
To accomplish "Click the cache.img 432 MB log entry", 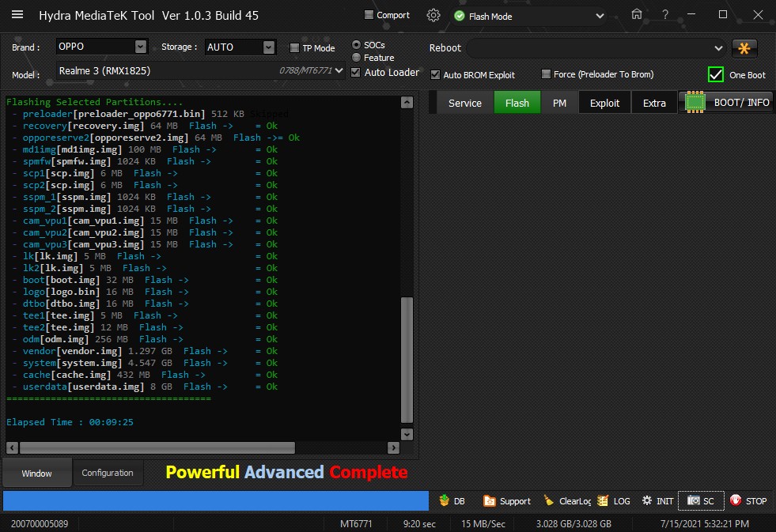I will 145,375.
